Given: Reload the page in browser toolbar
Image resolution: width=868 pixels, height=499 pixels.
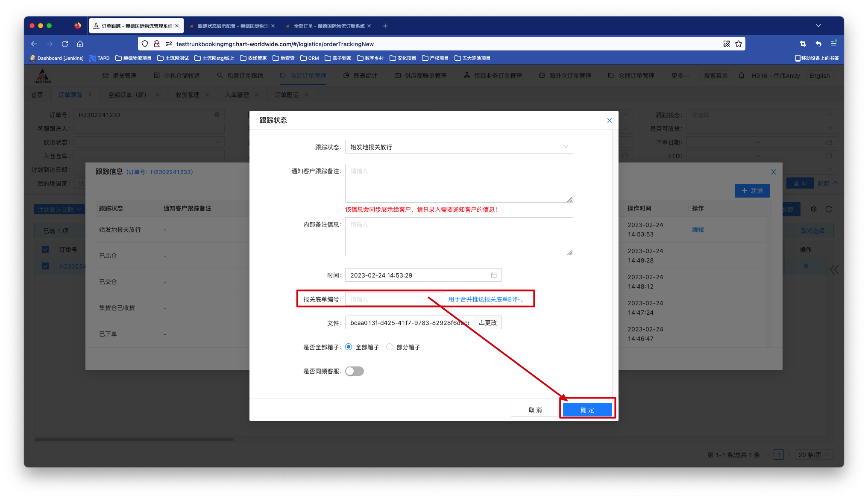Looking at the screenshot, I should pos(65,44).
